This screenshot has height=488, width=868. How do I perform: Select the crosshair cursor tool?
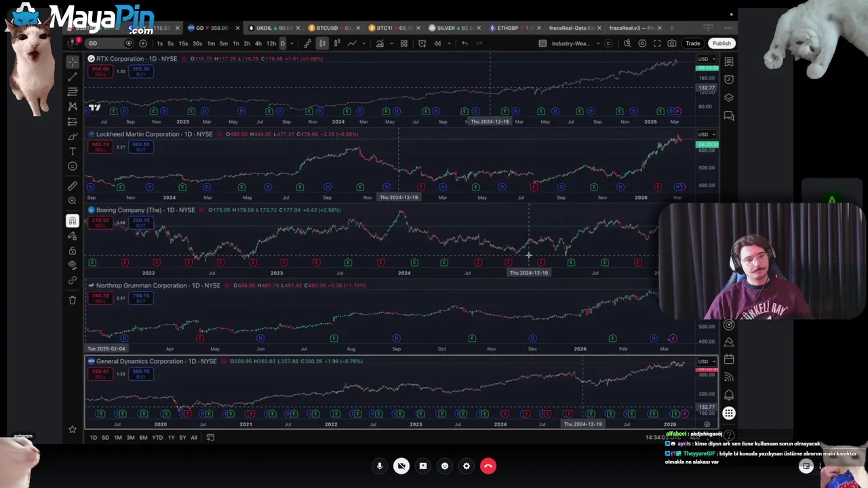click(x=73, y=62)
